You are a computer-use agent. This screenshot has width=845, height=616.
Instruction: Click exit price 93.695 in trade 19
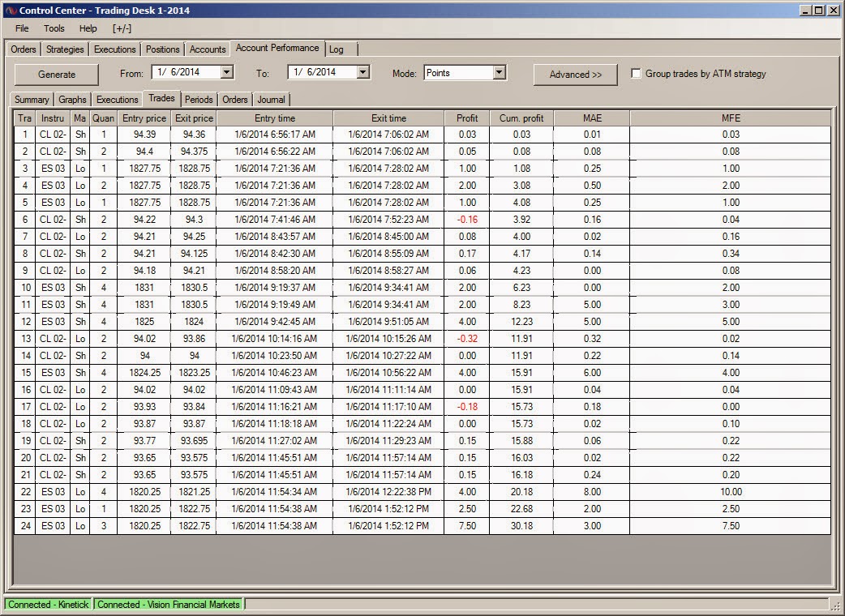(x=194, y=441)
